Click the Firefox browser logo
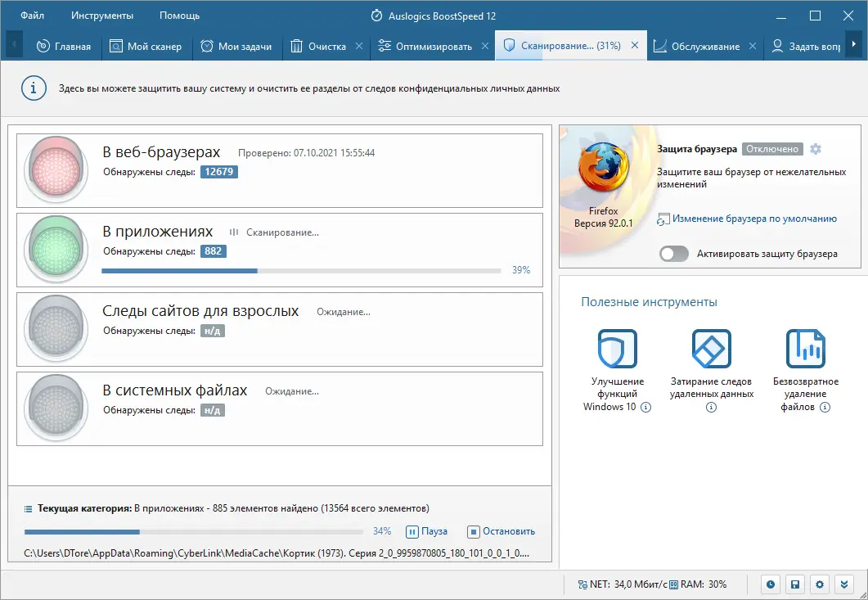This screenshot has width=868, height=600. (x=604, y=167)
